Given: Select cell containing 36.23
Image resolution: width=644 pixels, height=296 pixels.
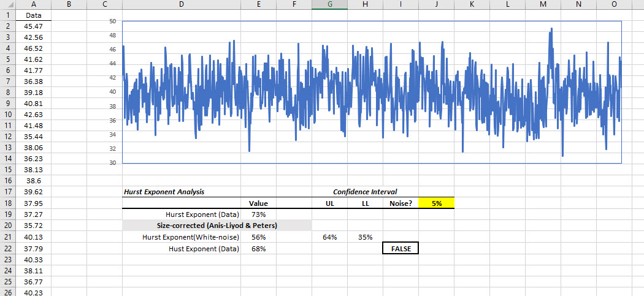Looking at the screenshot, I should click(x=33, y=159).
